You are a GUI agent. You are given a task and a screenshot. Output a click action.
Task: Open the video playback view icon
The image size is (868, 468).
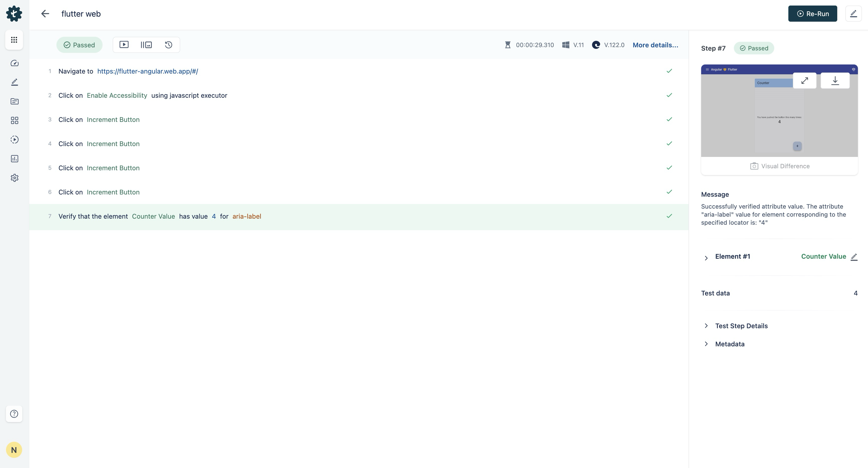[x=124, y=45]
